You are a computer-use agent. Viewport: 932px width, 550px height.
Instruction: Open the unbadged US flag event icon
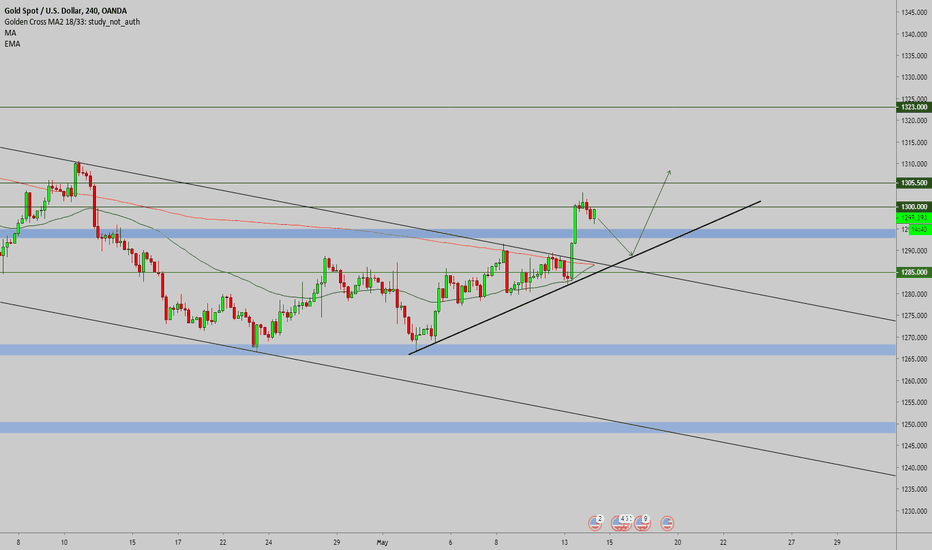(667, 523)
